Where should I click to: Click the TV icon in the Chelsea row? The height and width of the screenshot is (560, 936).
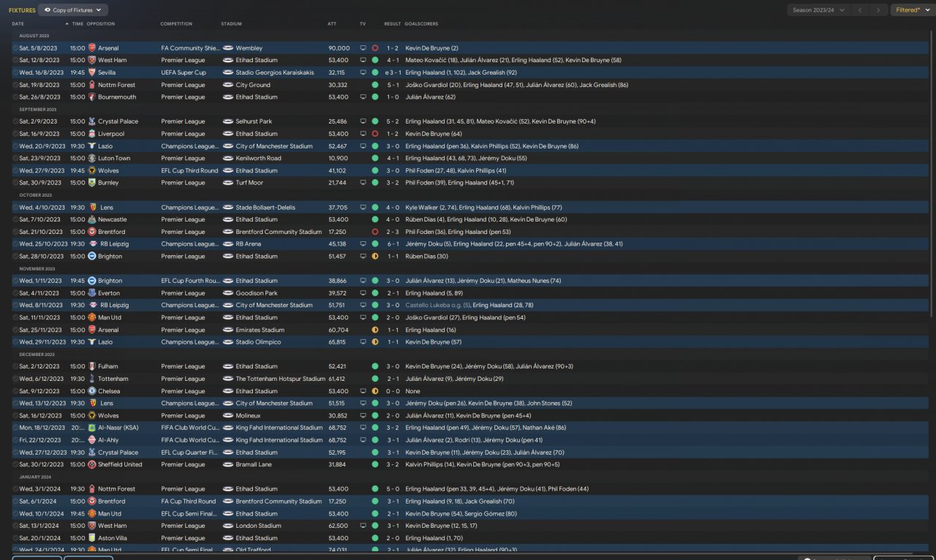[x=363, y=391]
